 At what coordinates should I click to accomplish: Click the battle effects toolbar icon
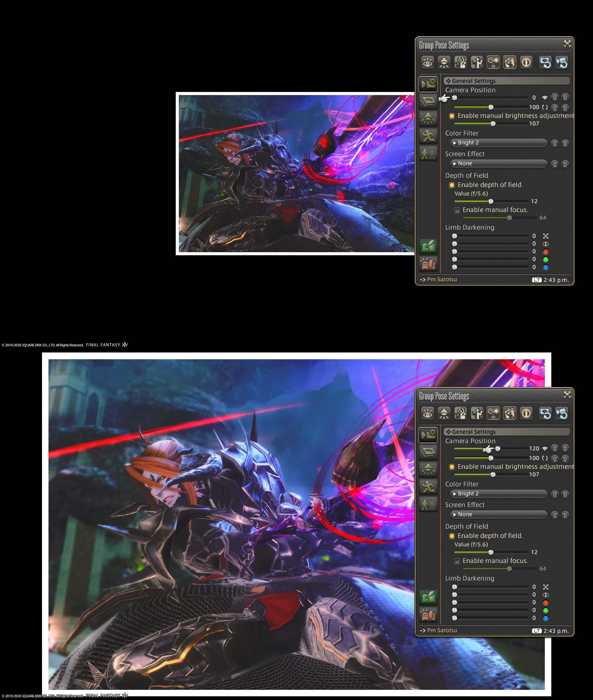(x=509, y=62)
